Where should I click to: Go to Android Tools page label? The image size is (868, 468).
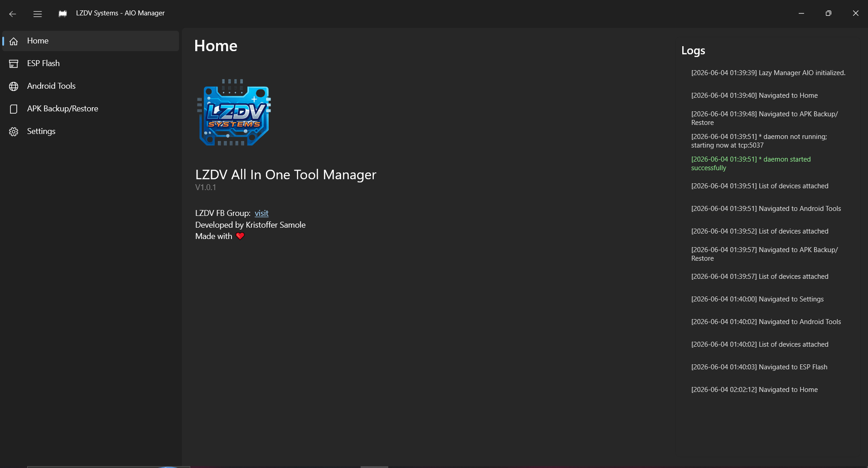click(51, 86)
